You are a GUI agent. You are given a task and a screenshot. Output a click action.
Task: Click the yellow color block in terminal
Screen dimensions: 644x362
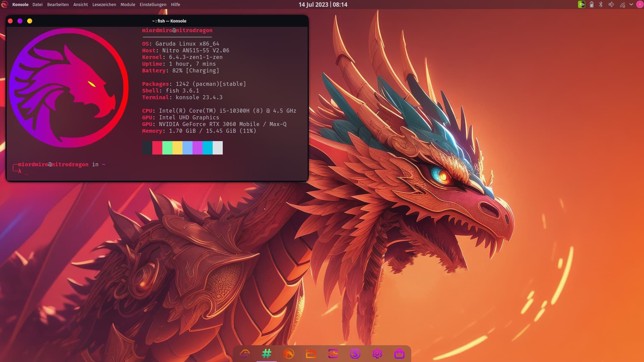tap(177, 148)
